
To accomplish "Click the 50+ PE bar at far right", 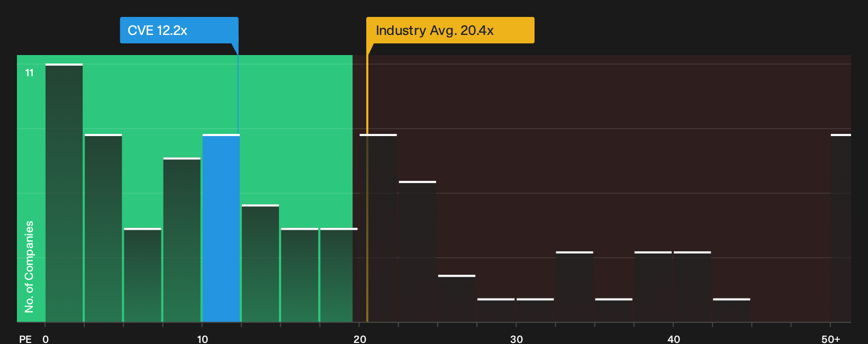I will (841, 228).
